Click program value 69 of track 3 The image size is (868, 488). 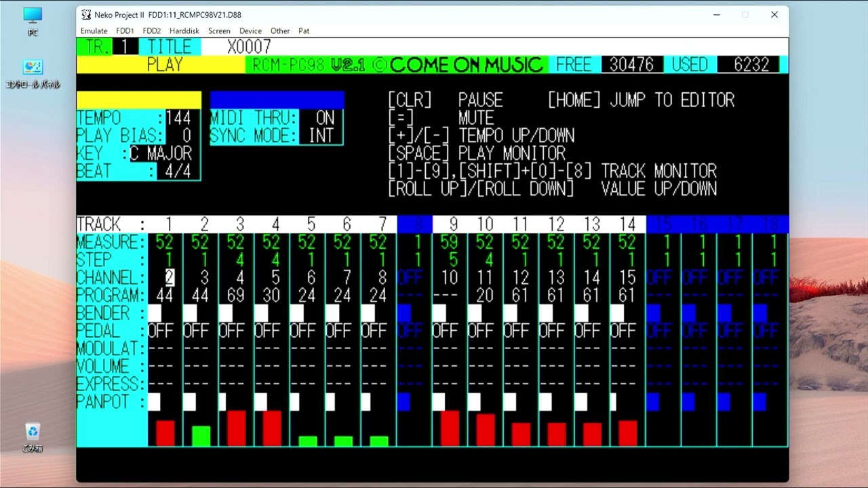[x=235, y=296]
